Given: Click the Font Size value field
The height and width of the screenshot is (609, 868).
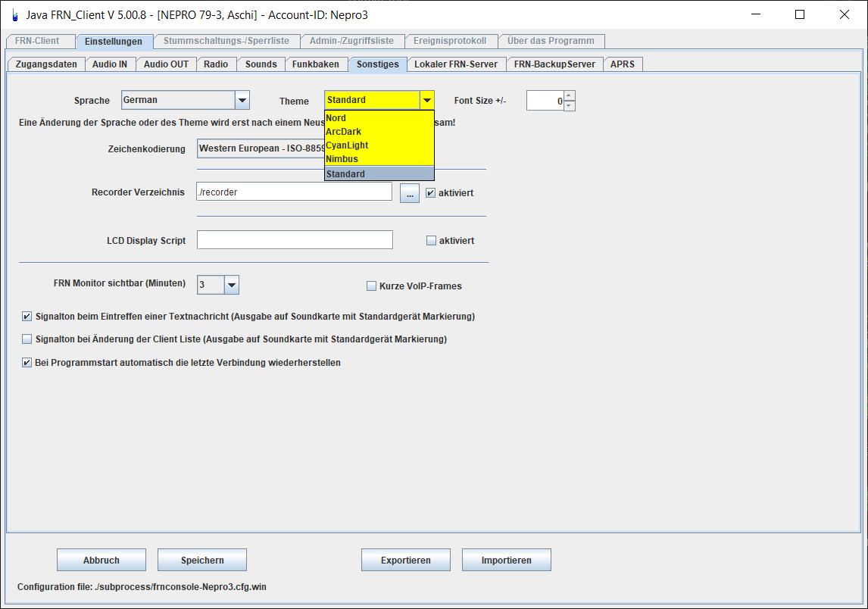Looking at the screenshot, I should point(545,101).
